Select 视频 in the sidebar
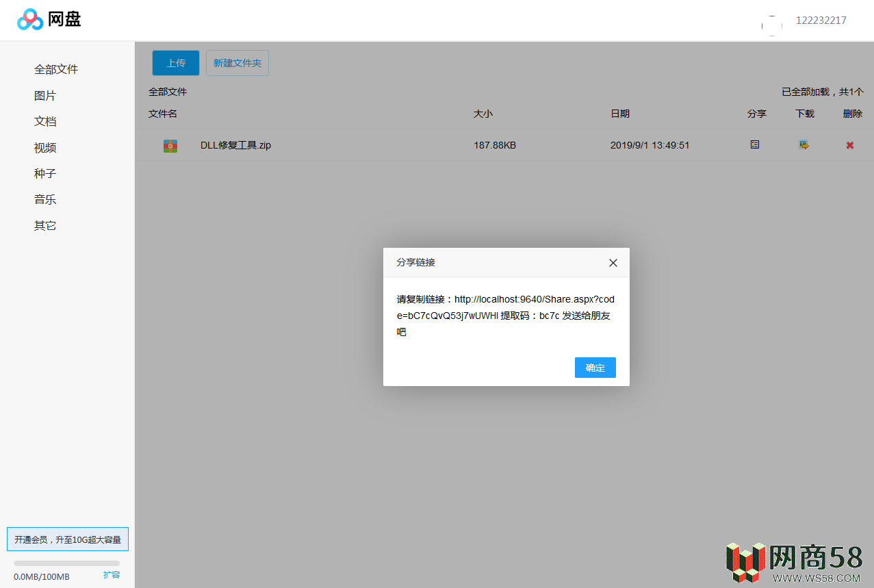874x588 pixels. [45, 147]
